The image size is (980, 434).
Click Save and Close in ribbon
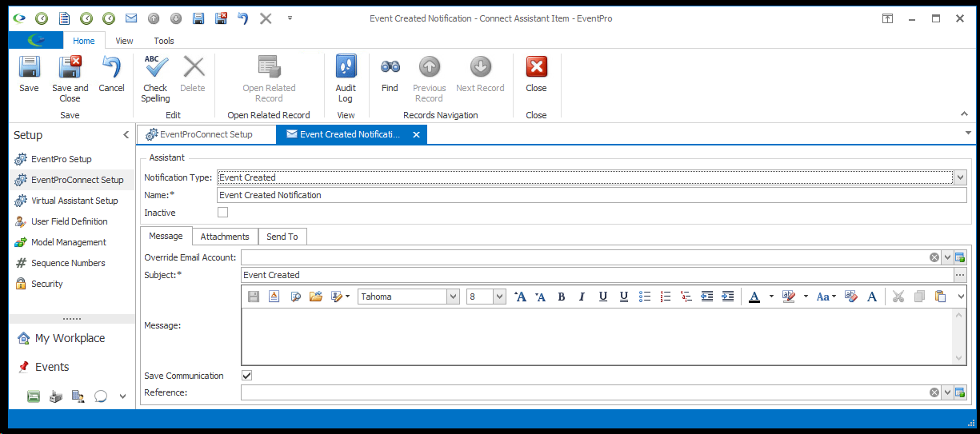70,78
